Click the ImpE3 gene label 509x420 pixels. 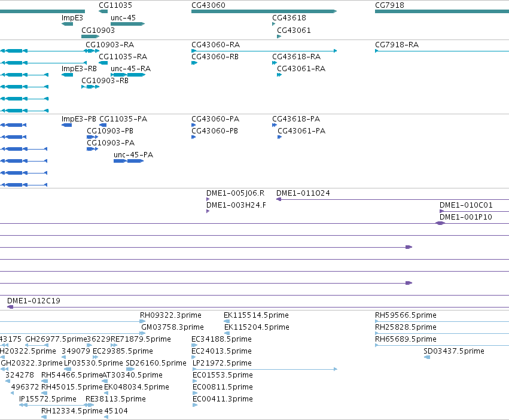[x=72, y=18]
